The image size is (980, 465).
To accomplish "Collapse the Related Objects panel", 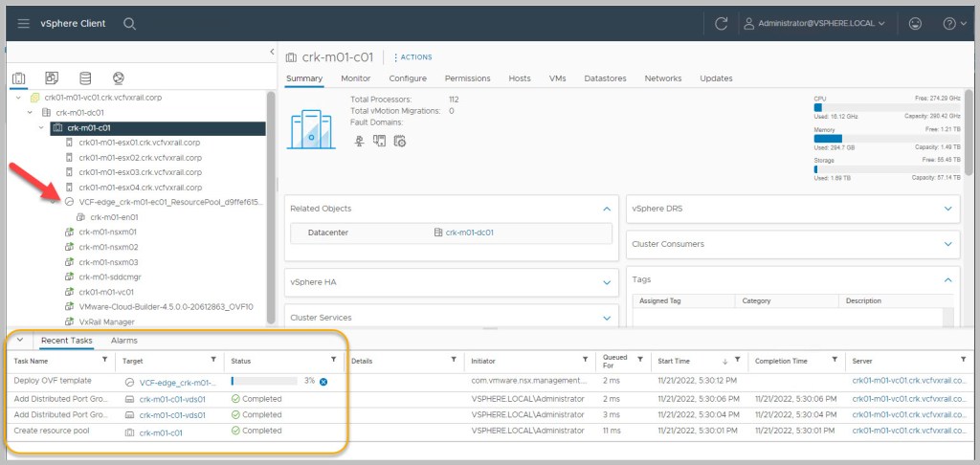I will [605, 208].
